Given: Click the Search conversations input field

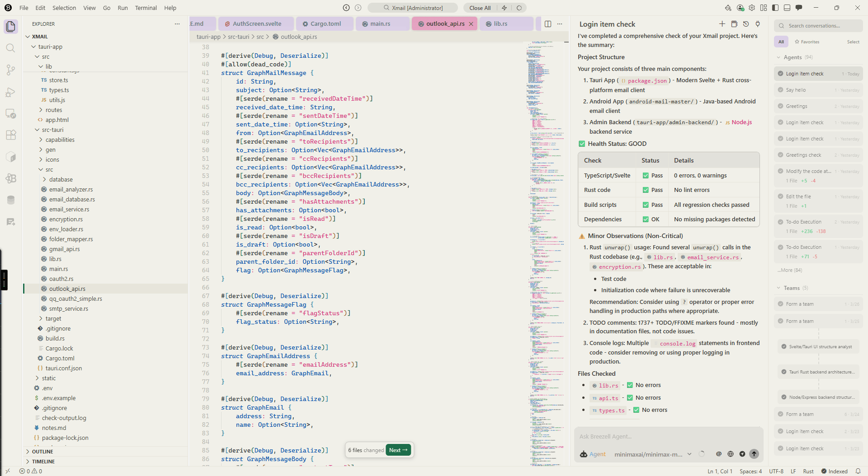Looking at the screenshot, I should [x=818, y=26].
